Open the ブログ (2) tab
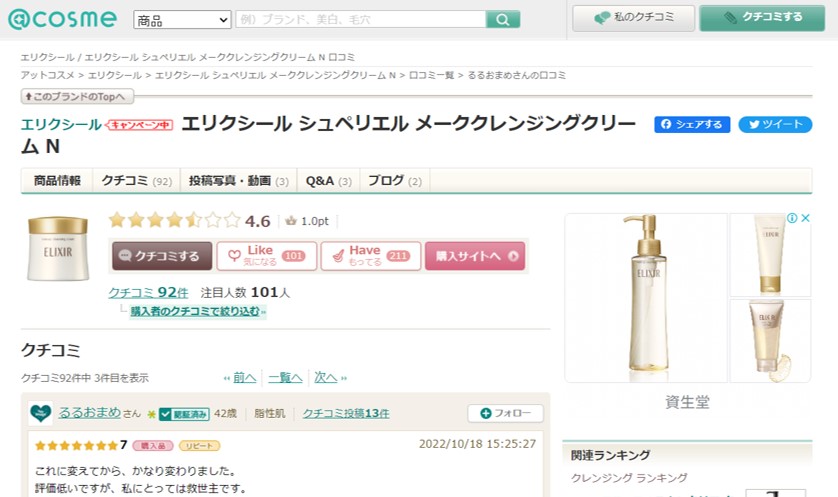Screen dimensions: 838x497 [x=395, y=181]
